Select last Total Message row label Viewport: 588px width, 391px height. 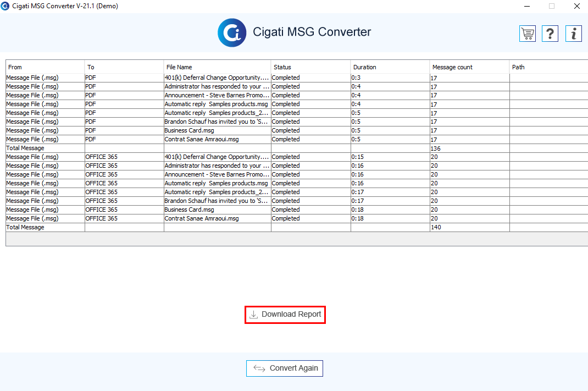(25, 227)
